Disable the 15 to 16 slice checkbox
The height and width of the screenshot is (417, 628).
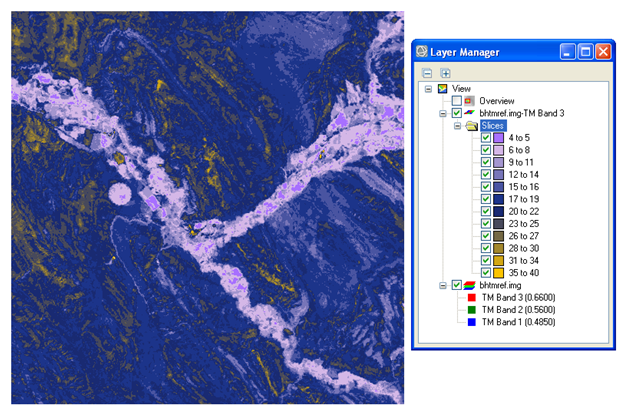pos(486,187)
